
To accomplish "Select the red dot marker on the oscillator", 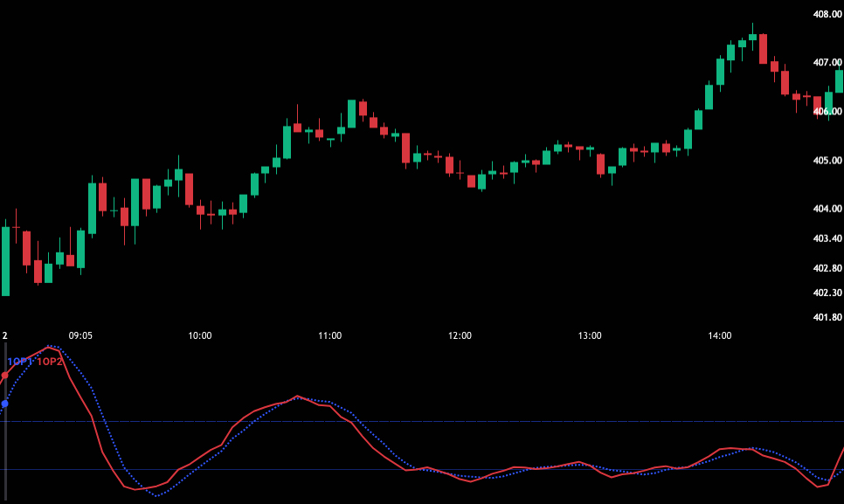I will 5,375.
